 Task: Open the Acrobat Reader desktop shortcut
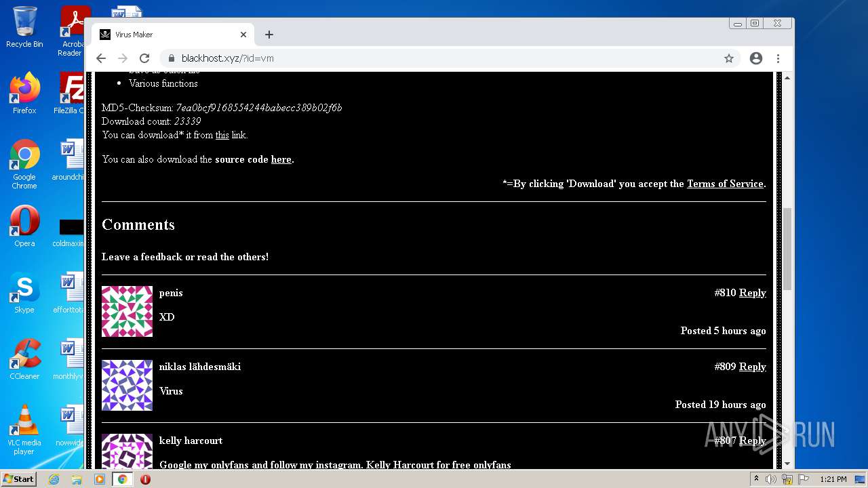point(71,31)
